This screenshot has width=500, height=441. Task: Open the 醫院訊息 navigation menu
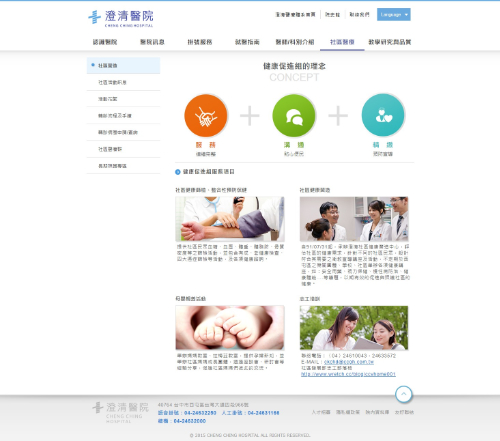[x=152, y=42]
